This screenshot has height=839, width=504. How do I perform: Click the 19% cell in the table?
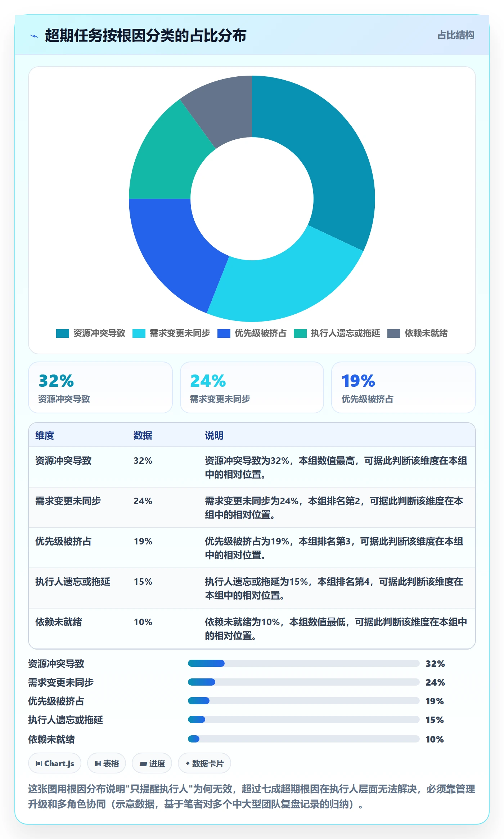(x=143, y=541)
